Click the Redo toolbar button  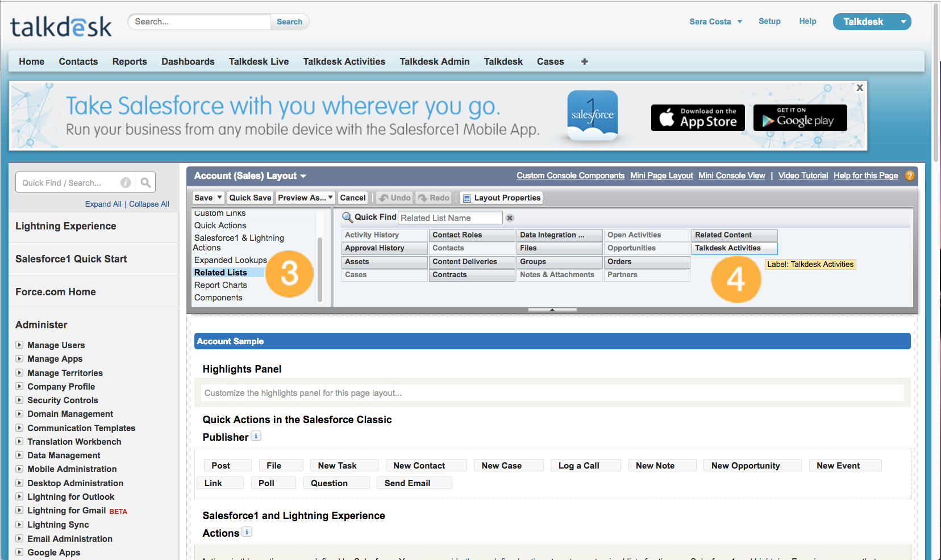tap(434, 198)
